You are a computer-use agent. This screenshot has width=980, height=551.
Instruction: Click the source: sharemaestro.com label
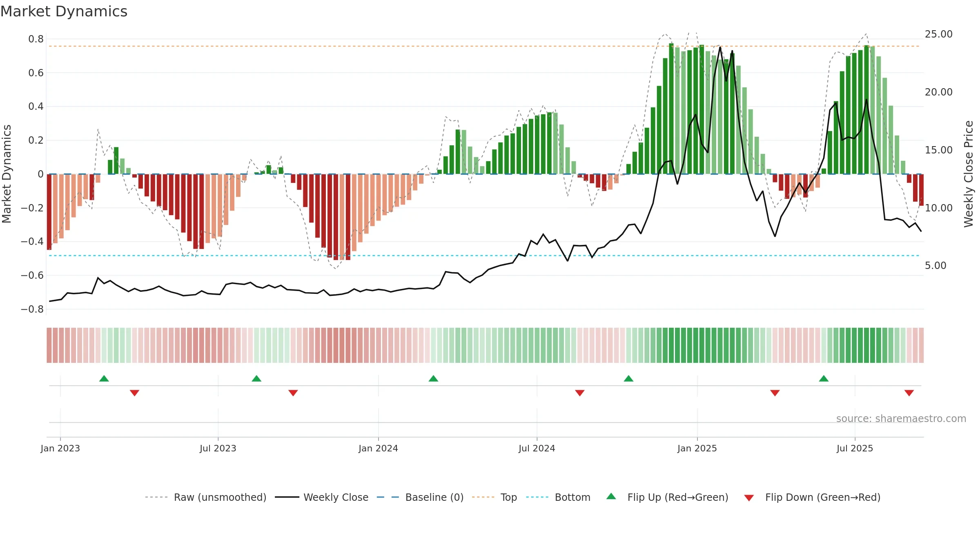(901, 418)
